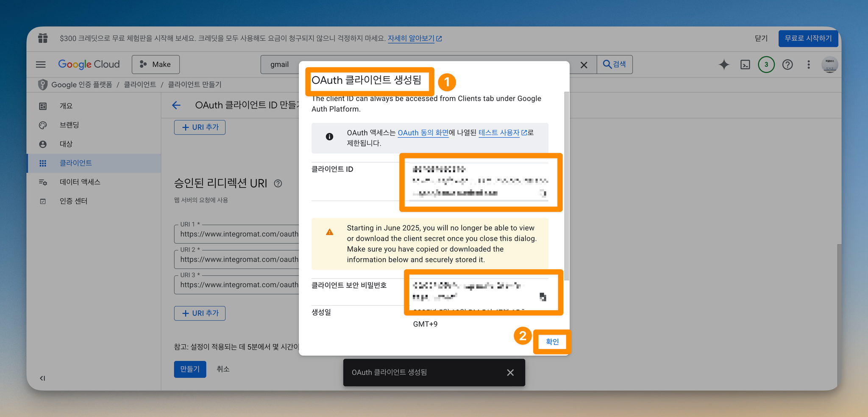This screenshot has width=868, height=417.
Task: Open the 테스트 사용자 link
Action: coord(503,133)
